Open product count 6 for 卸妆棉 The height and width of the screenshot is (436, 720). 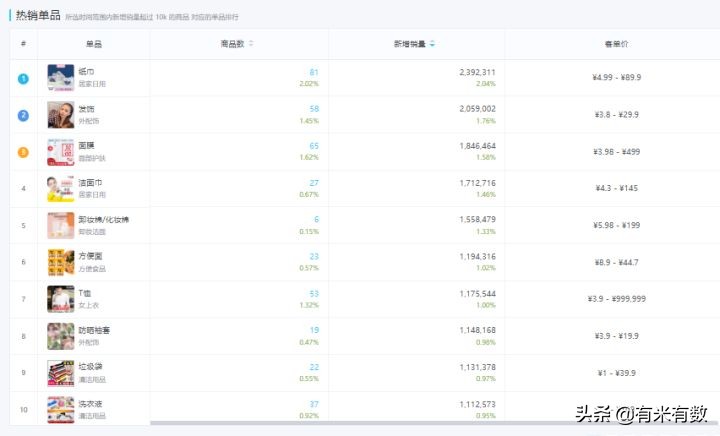[316, 219]
